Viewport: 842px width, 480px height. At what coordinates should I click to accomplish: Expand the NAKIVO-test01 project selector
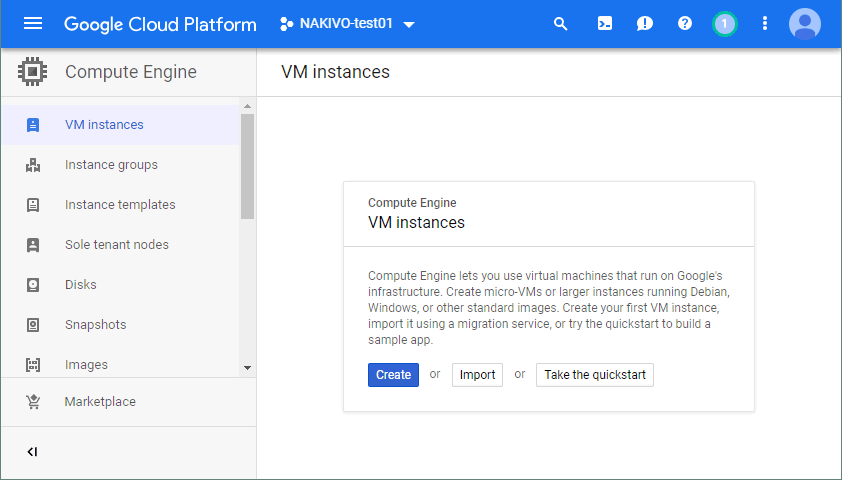coord(347,24)
